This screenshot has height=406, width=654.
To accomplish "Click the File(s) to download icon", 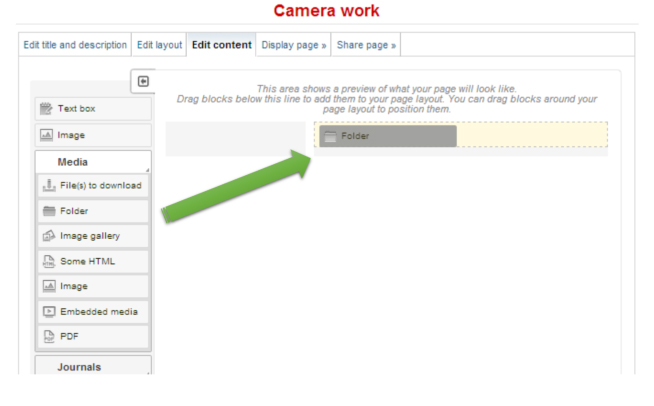I will click(x=47, y=185).
